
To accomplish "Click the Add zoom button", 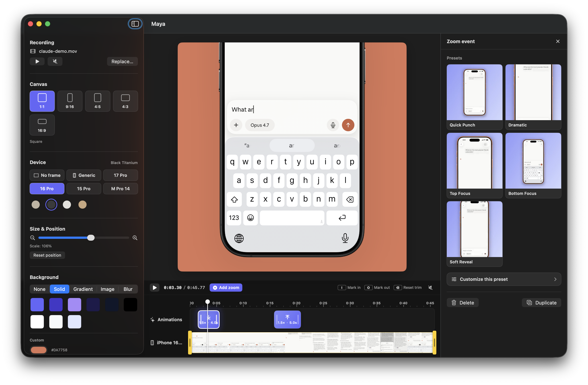I will pyautogui.click(x=226, y=287).
